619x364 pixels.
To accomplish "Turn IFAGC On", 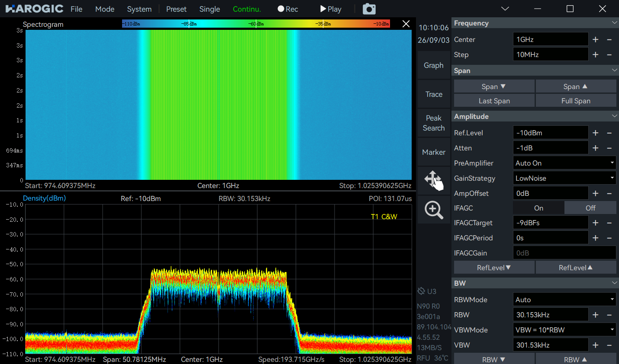I will pyautogui.click(x=538, y=208).
